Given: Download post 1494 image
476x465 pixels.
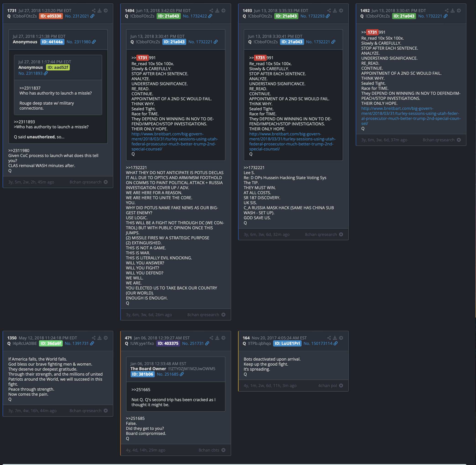Looking at the screenshot, I should [217, 10].
